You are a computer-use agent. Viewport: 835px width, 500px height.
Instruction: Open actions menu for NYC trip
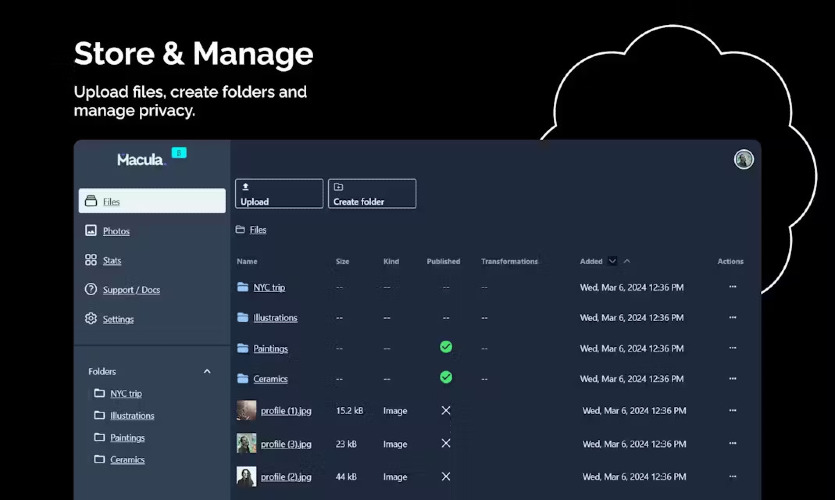point(733,286)
